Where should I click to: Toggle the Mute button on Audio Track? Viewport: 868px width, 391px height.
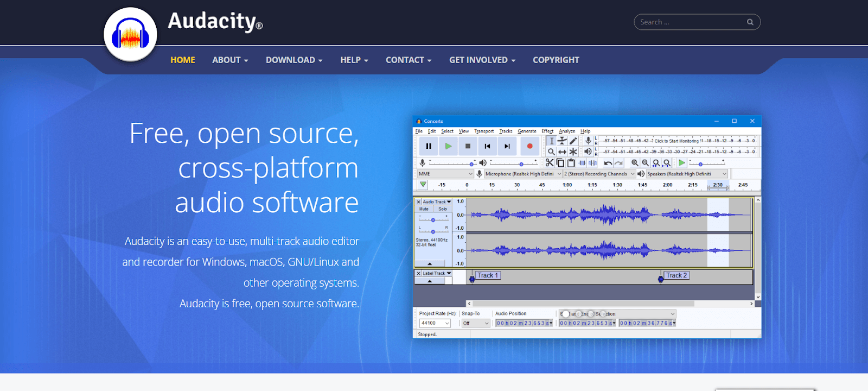(x=424, y=209)
